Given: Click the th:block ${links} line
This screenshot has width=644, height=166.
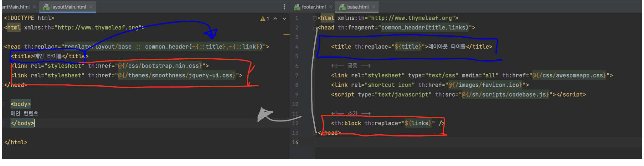Looking at the screenshot, I should point(388,123).
